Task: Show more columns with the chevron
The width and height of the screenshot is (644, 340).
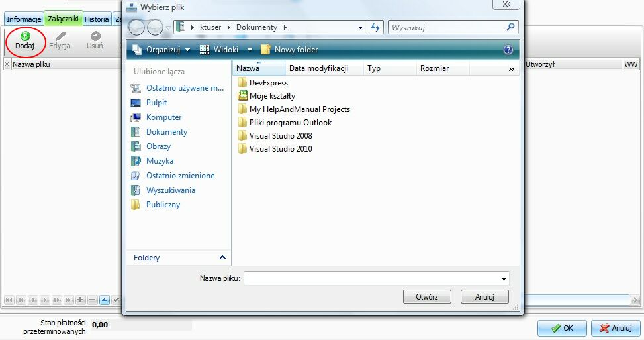Action: tap(512, 69)
